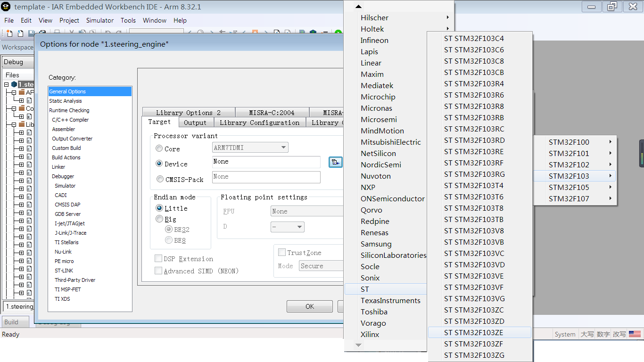Screen dimensions: 644x362
Task: Click the scroll-up arrow in vendor list
Action: [x=359, y=6]
